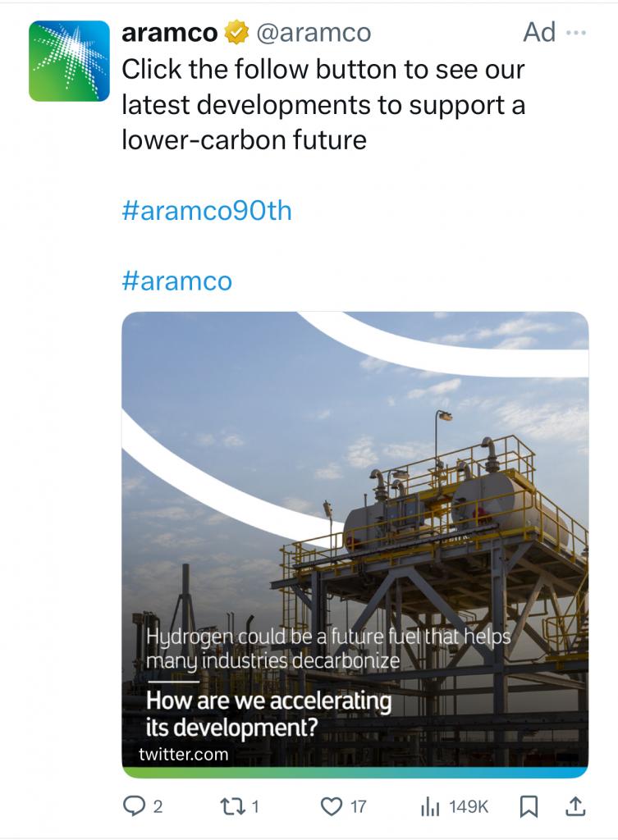Click the twitter.com card link label
618x840 pixels.
(183, 755)
